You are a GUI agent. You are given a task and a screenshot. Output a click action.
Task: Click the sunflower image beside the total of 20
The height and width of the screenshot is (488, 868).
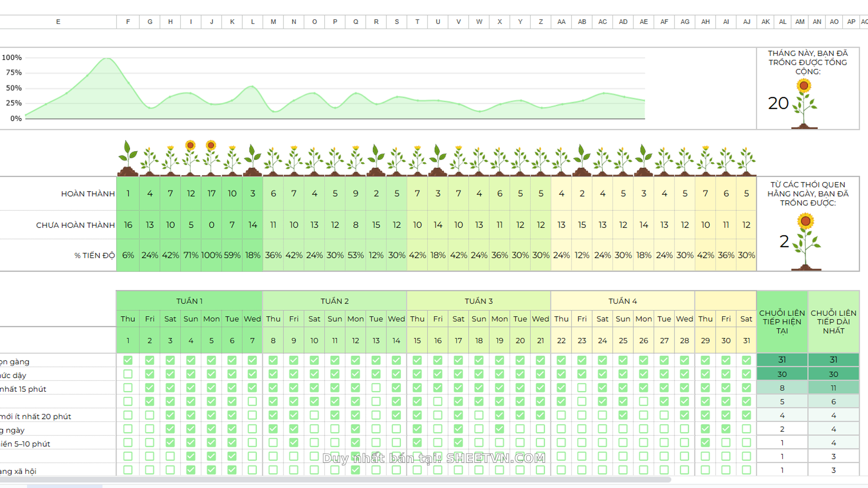click(804, 104)
